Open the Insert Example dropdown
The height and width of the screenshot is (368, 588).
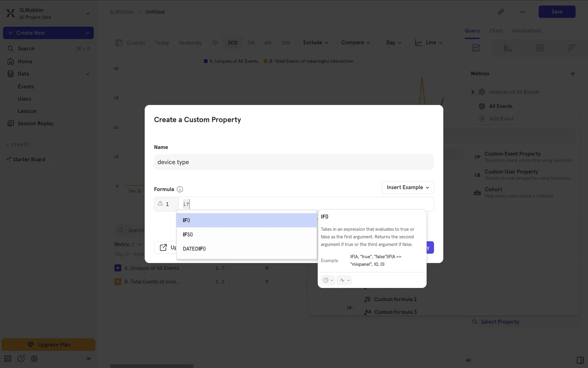pyautogui.click(x=408, y=187)
